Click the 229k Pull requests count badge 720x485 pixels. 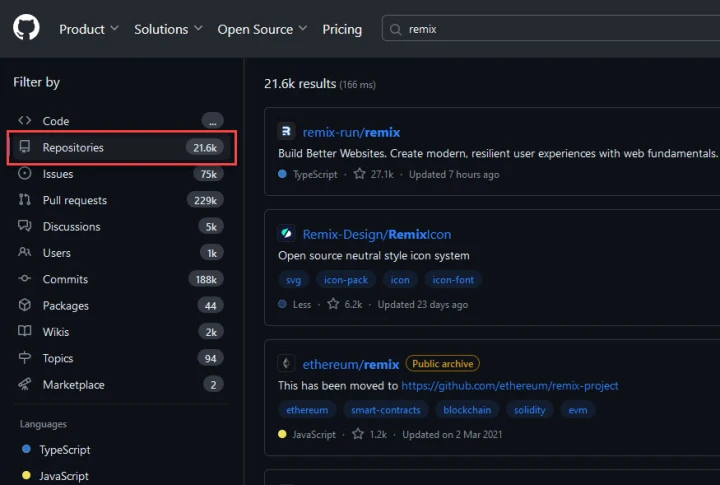[205, 200]
